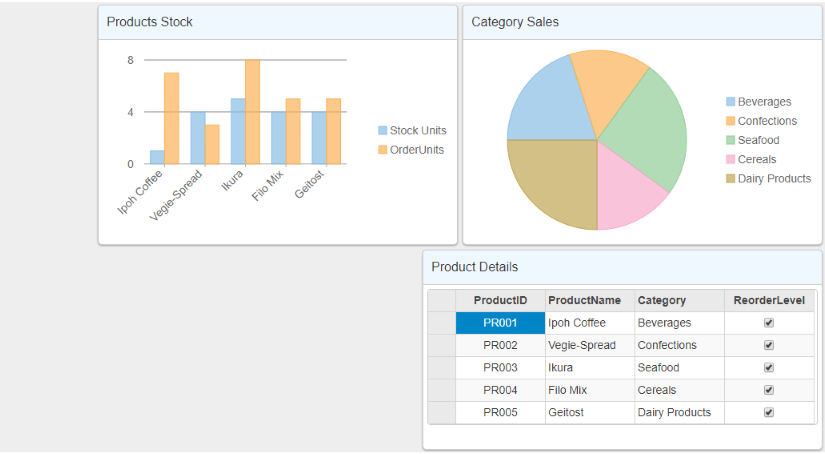Toggle ReorderLevel checkbox for Ikura
This screenshot has width=825, height=454.
[x=768, y=368]
